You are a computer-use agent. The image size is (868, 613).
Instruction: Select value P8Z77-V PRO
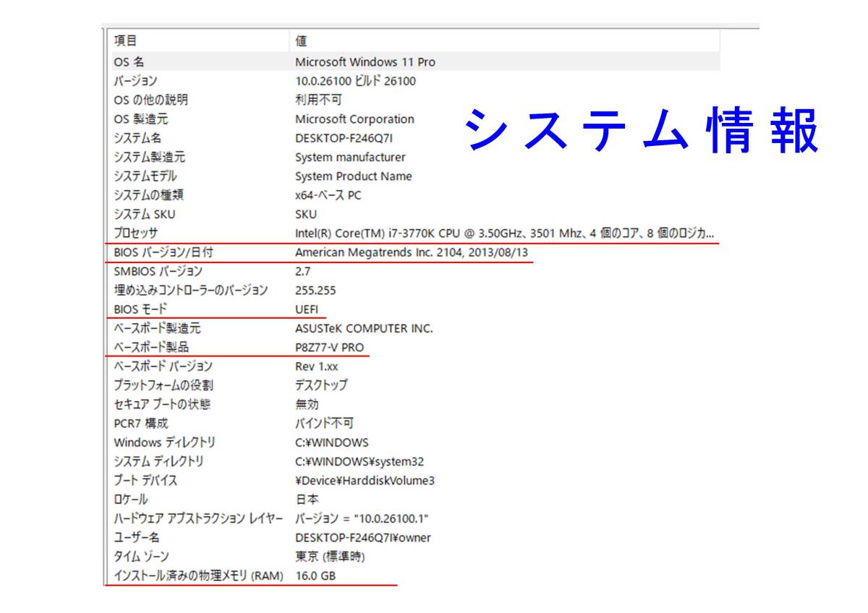(x=329, y=348)
